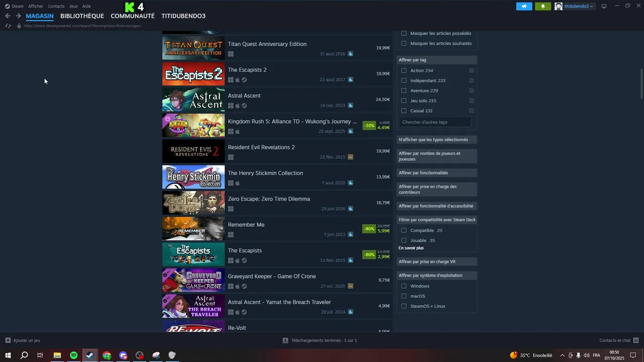
Task: Click the SteamOS icon on The Escapists 2
Action: (x=244, y=80)
